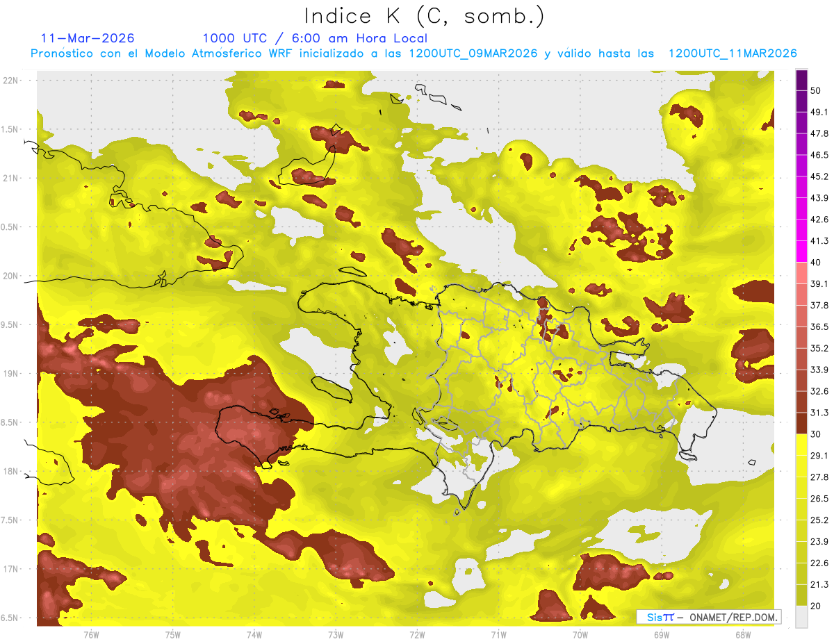
Task: Click the colorbar label "43.9"
Action: 819,198
